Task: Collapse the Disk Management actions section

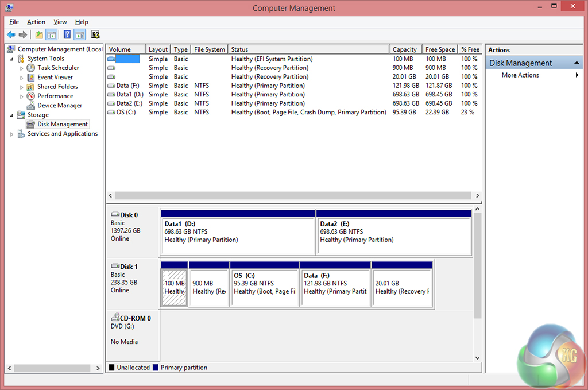Action: coord(577,63)
